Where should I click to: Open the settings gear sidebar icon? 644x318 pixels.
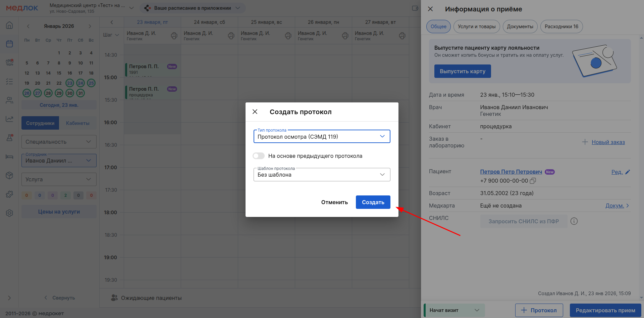pyautogui.click(x=9, y=213)
